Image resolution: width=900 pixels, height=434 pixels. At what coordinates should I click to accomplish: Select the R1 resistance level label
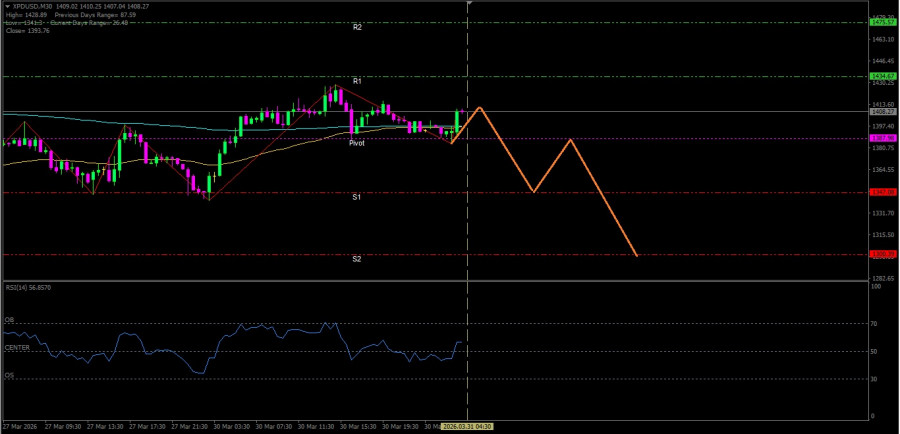click(357, 81)
